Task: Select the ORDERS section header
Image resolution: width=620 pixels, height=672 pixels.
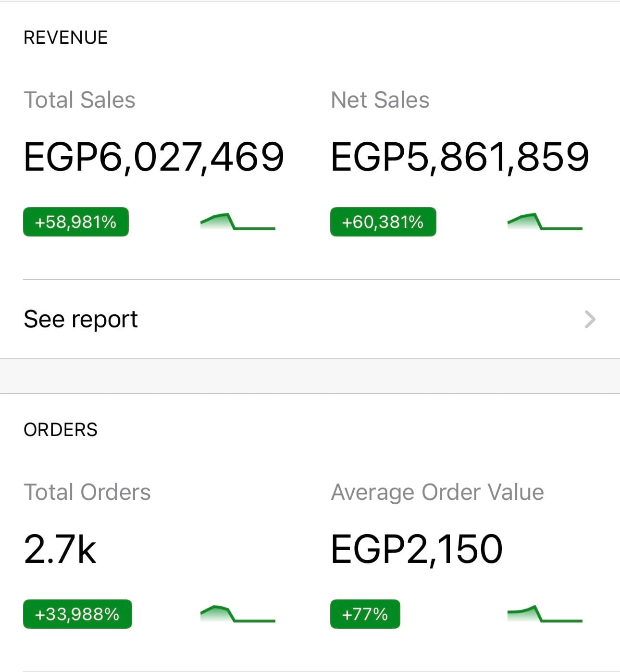Action: coord(61,430)
